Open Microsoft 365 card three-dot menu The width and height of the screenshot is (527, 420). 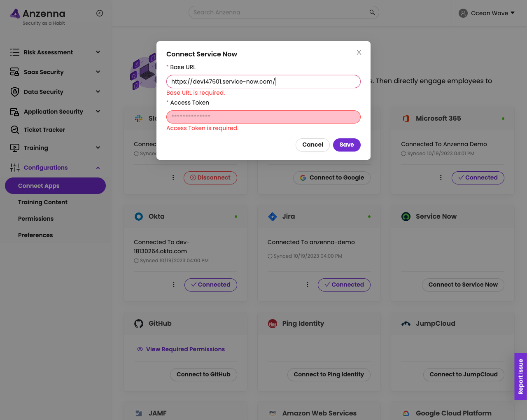point(441,177)
